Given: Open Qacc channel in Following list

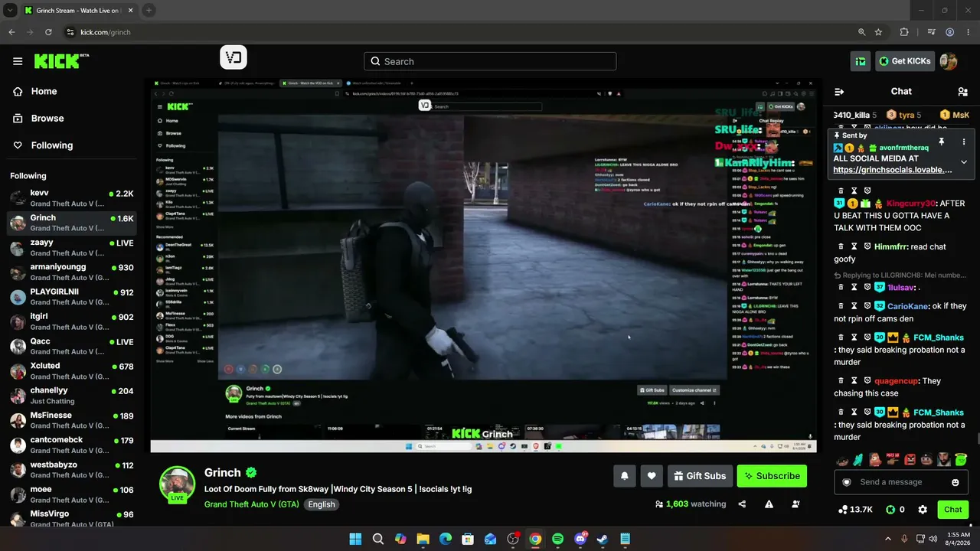Looking at the screenshot, I should coord(72,346).
